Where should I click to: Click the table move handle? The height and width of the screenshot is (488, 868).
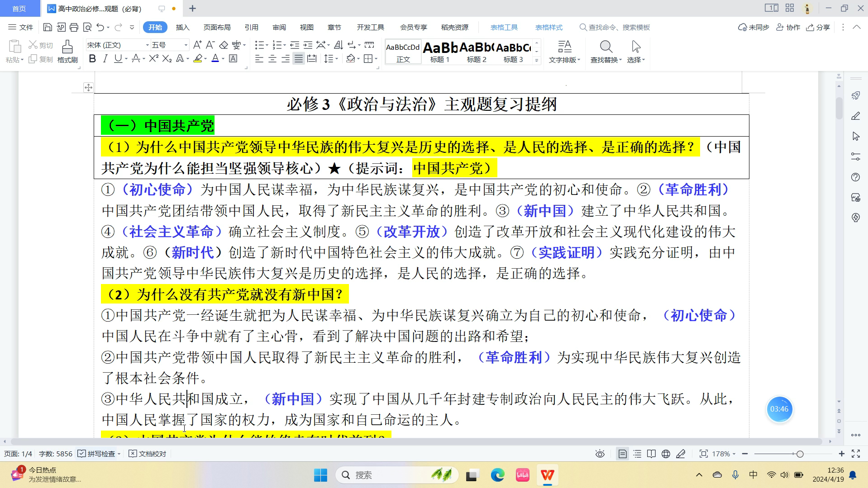point(88,87)
